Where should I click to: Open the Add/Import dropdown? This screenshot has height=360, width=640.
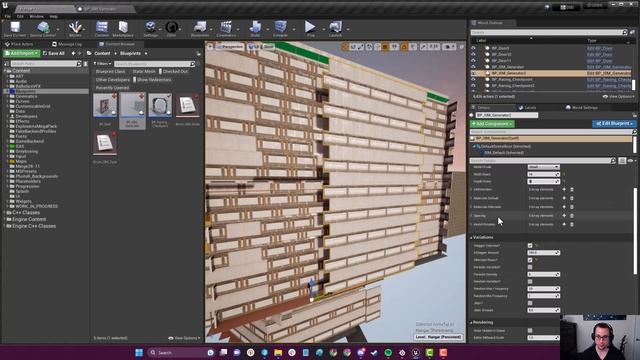pyautogui.click(x=22, y=53)
